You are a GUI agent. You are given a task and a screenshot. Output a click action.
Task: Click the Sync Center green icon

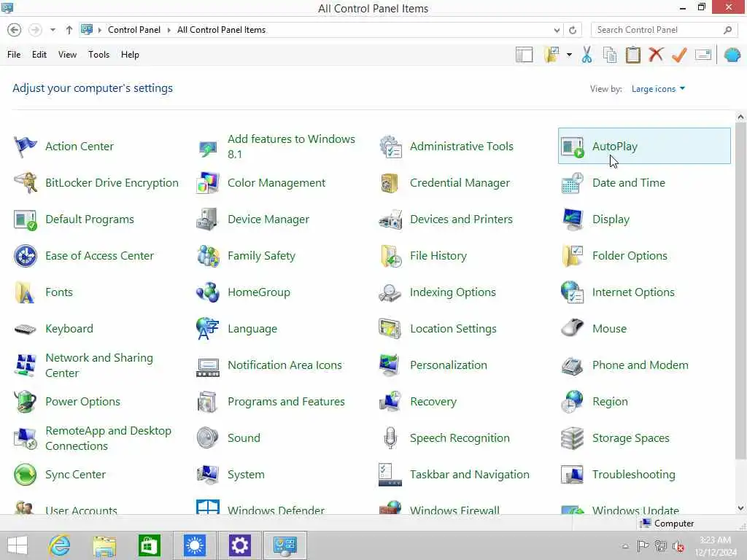[x=25, y=475]
